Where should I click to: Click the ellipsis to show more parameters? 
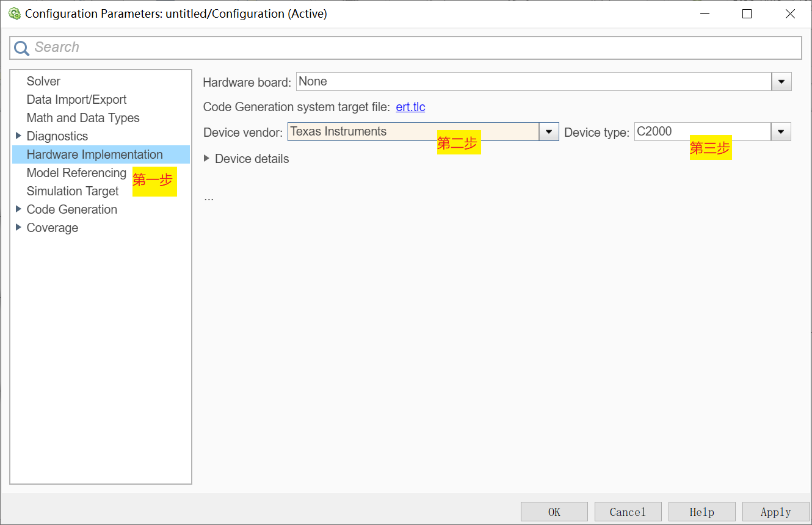click(209, 198)
